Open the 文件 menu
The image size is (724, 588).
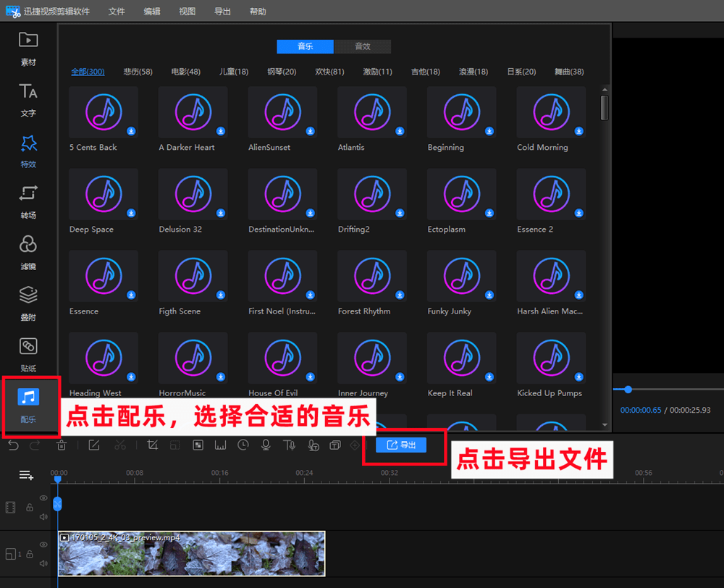[x=117, y=12]
